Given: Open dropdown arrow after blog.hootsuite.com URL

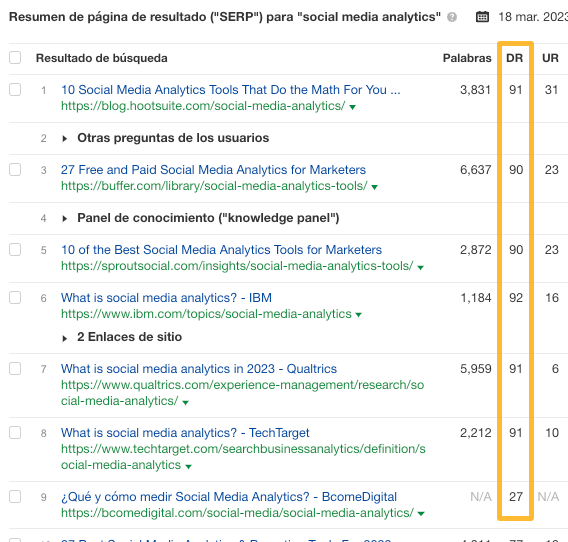Looking at the screenshot, I should tap(352, 107).
